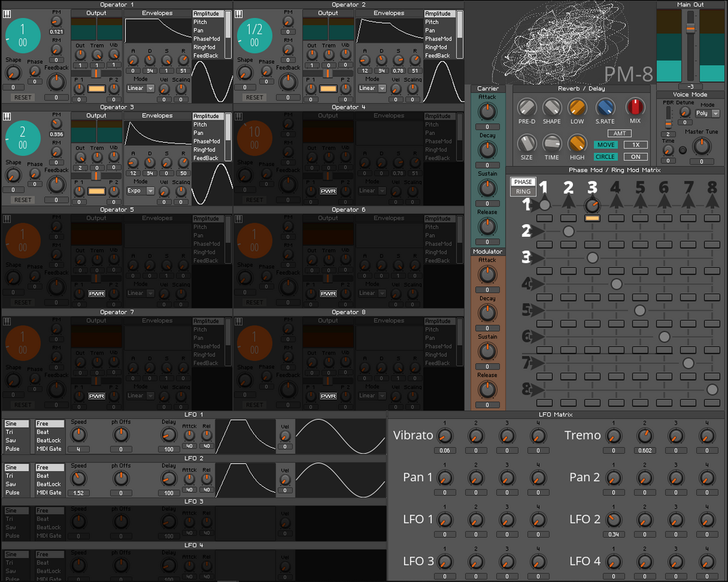This screenshot has height=582, width=728.
Task: Click Modulator Release knob
Action: (487, 389)
